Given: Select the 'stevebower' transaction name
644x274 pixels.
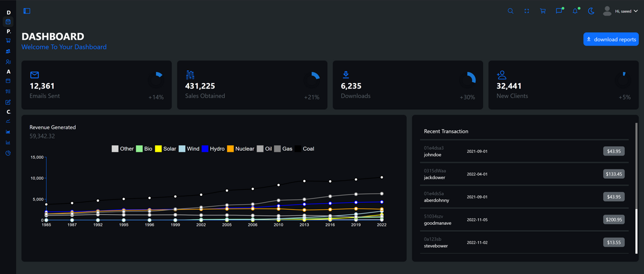Looking at the screenshot, I should [x=436, y=246].
